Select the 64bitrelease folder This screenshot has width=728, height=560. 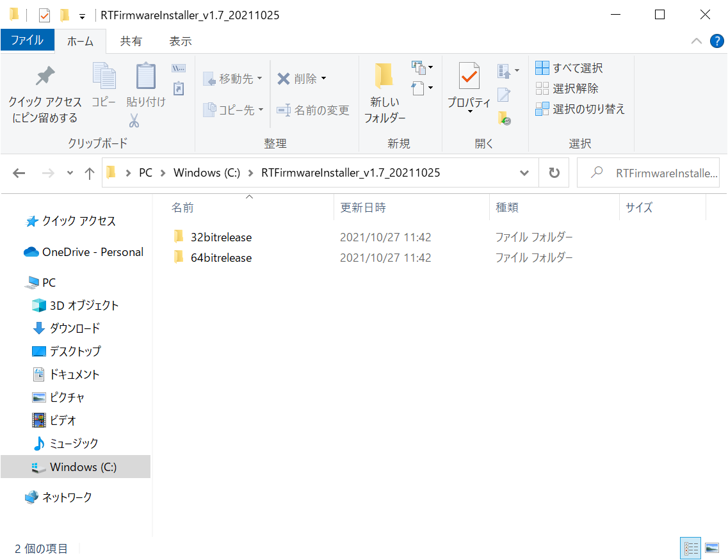pos(221,258)
